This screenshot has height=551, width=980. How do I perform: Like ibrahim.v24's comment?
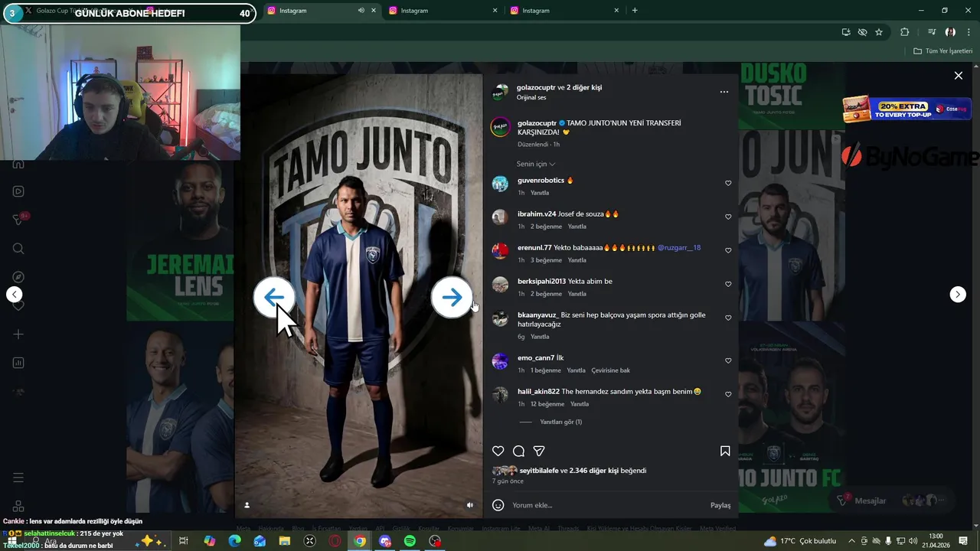(728, 217)
